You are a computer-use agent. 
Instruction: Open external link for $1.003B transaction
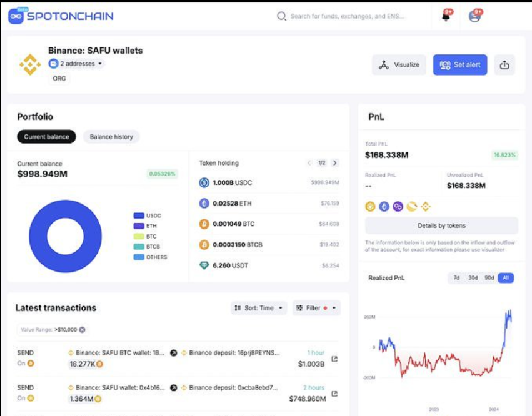[334, 359]
